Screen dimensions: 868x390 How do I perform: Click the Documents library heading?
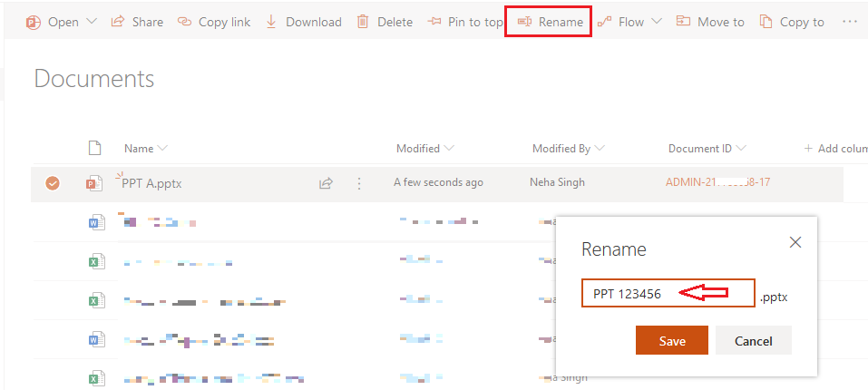tap(94, 79)
